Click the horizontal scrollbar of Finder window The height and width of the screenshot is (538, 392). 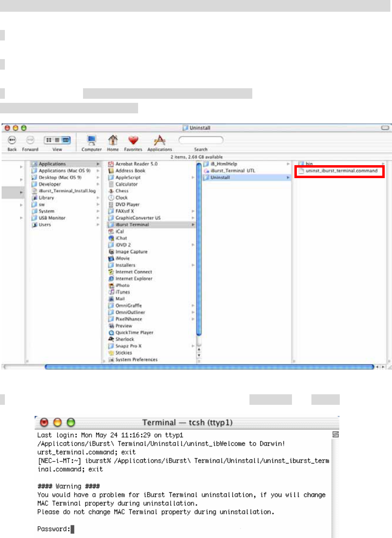point(209,367)
